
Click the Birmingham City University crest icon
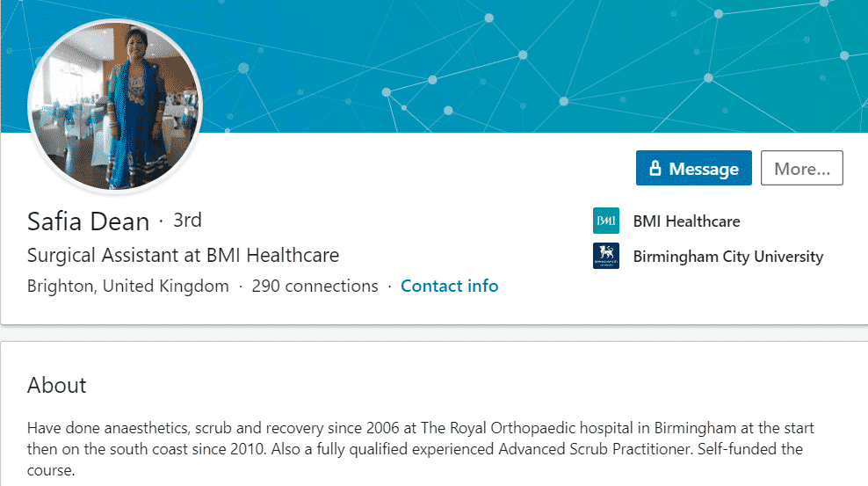(x=605, y=256)
